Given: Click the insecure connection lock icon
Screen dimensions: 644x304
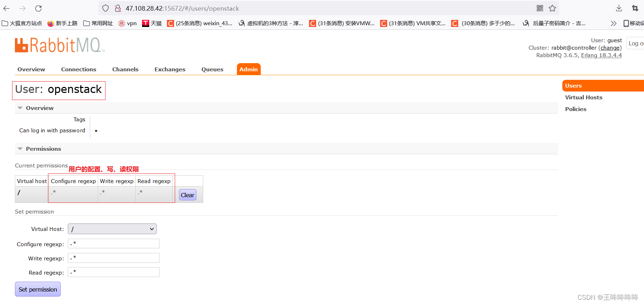Looking at the screenshot, I should coord(118,8).
